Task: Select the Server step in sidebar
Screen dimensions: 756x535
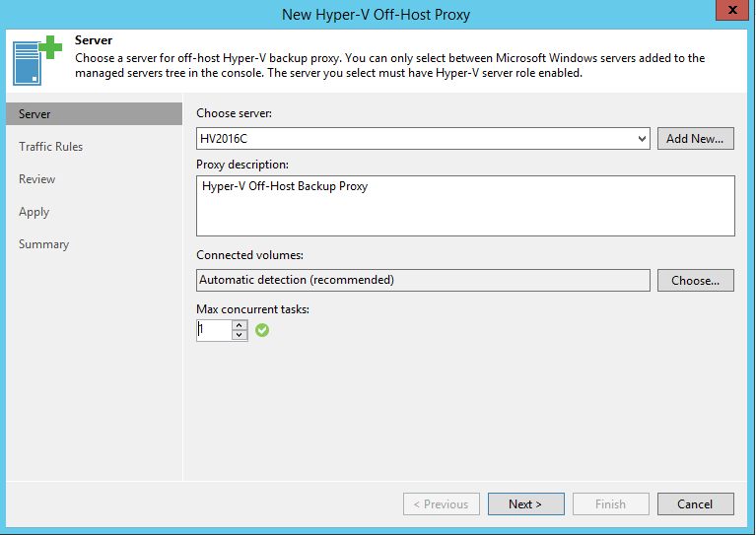Action: click(x=35, y=114)
